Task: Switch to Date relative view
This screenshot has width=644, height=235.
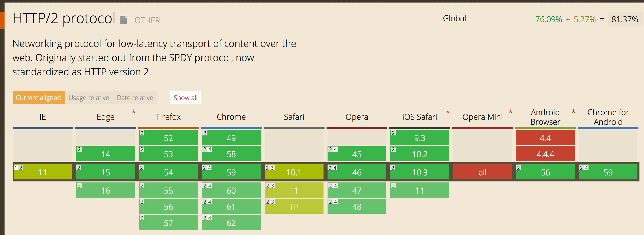Action: tap(135, 98)
